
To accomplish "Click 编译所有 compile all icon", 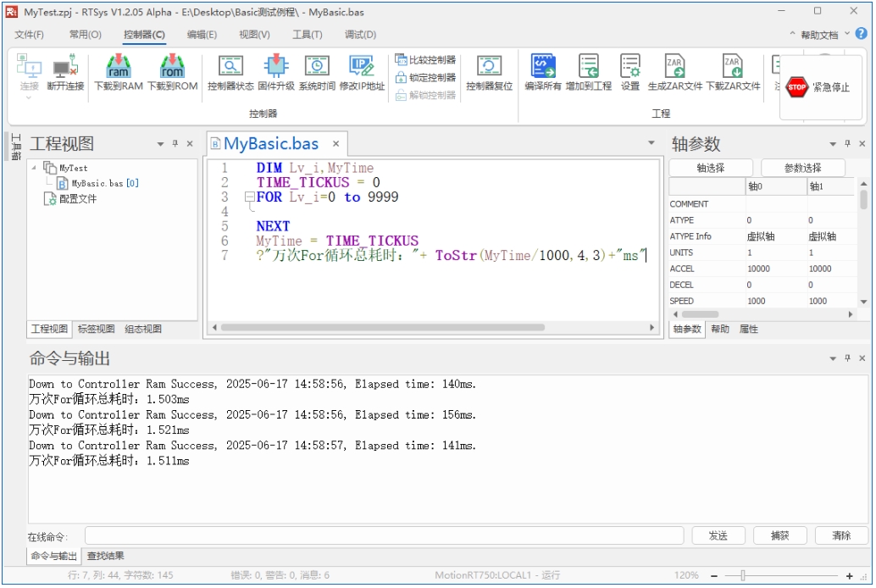I will pos(542,66).
